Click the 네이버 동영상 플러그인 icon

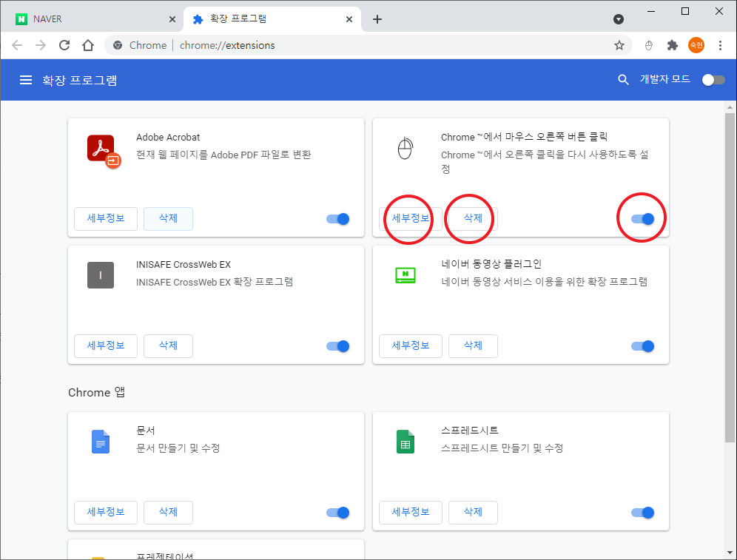pyautogui.click(x=405, y=275)
